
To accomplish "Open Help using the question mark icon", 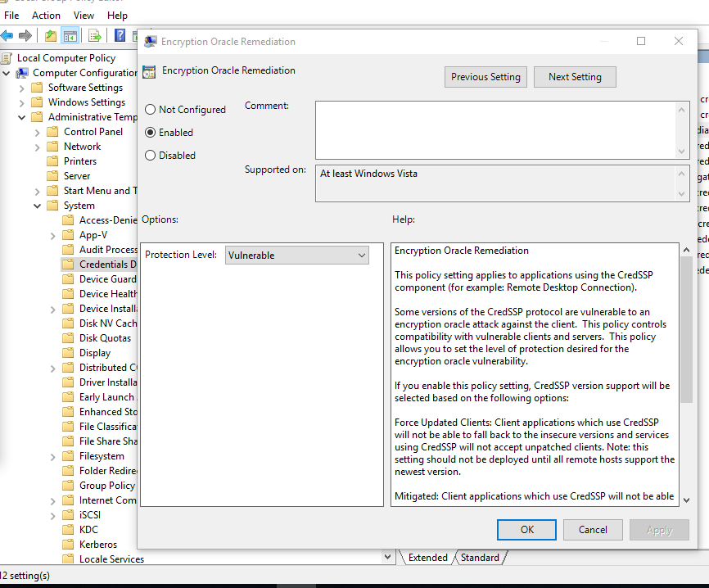I will pos(120,34).
